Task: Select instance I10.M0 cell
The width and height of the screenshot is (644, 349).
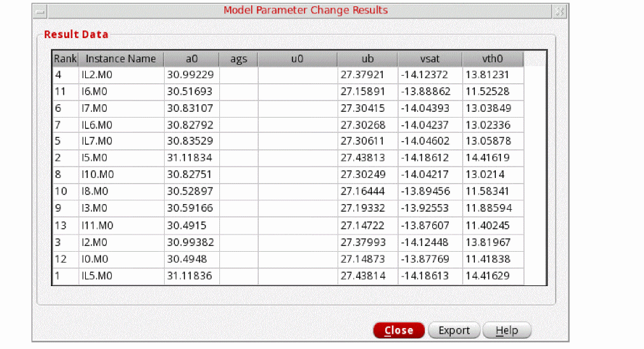Action: click(x=121, y=174)
